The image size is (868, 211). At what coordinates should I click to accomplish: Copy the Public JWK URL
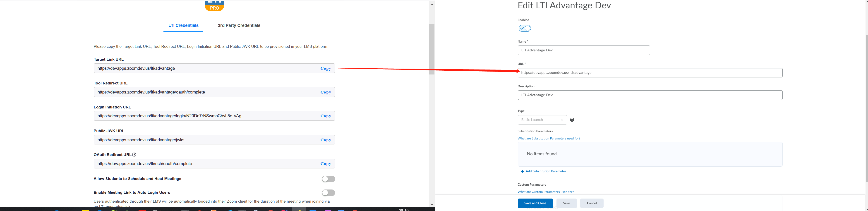point(326,140)
